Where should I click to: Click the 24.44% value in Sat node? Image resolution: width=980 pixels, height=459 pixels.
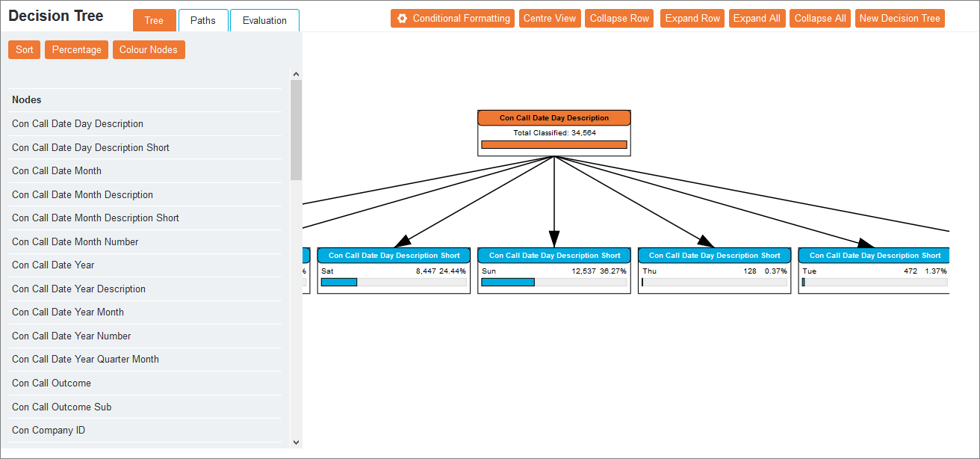point(453,271)
